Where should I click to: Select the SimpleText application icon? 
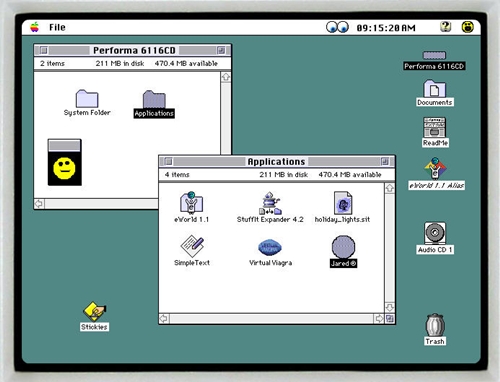coord(192,246)
